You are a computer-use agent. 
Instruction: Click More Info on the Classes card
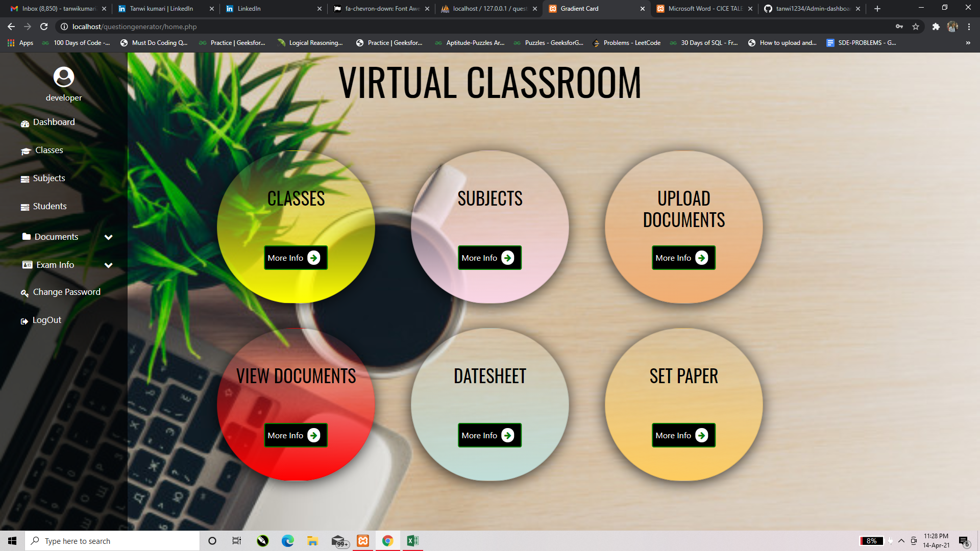coord(296,258)
